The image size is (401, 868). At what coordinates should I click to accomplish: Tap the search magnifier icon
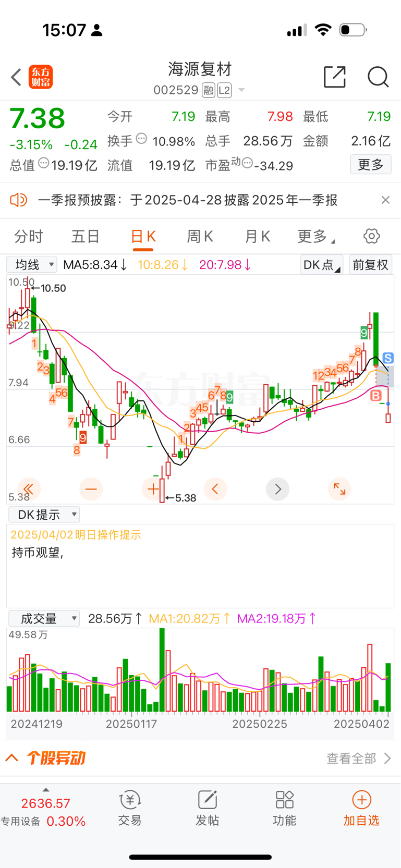coord(378,77)
